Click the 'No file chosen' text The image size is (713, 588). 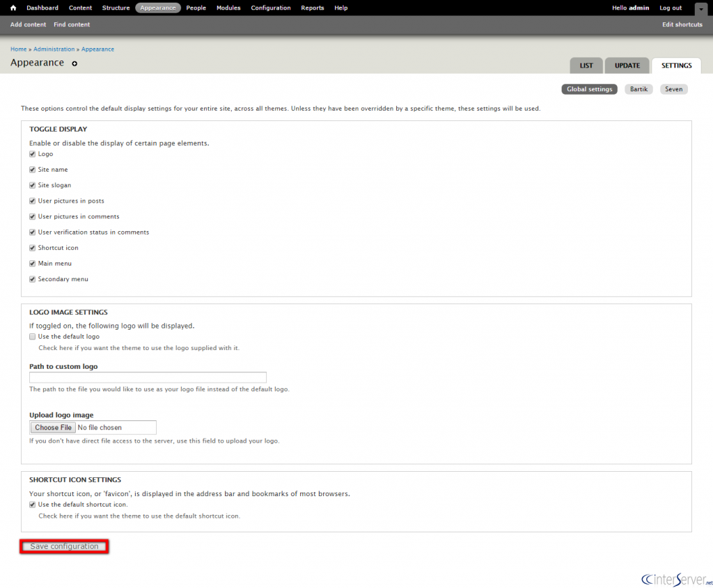[x=100, y=427]
